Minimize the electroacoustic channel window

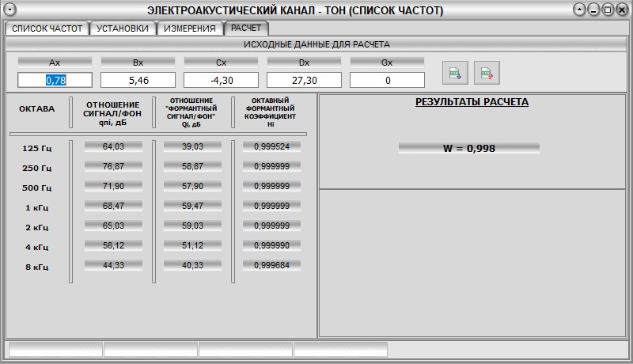(x=594, y=10)
